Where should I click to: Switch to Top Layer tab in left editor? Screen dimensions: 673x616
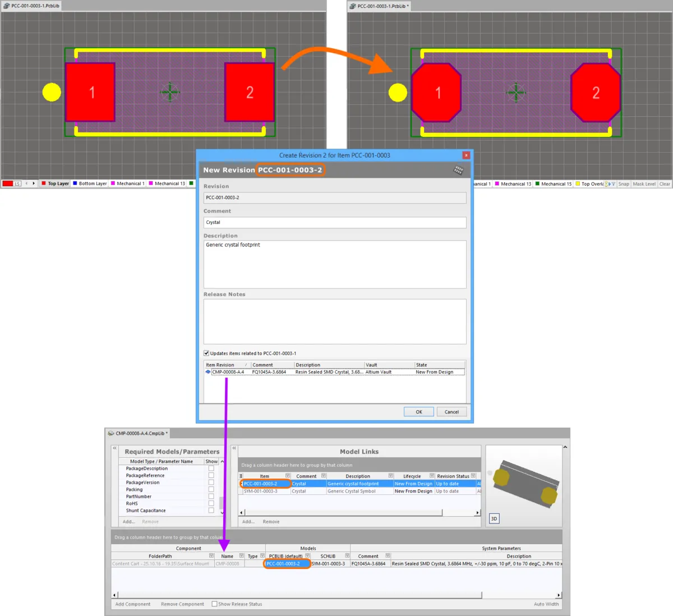point(55,183)
